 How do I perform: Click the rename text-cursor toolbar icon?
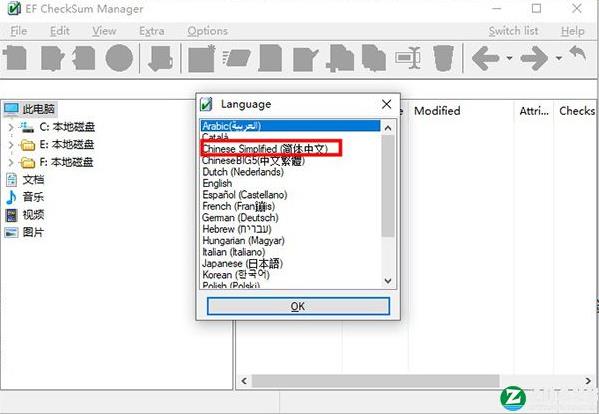408,58
